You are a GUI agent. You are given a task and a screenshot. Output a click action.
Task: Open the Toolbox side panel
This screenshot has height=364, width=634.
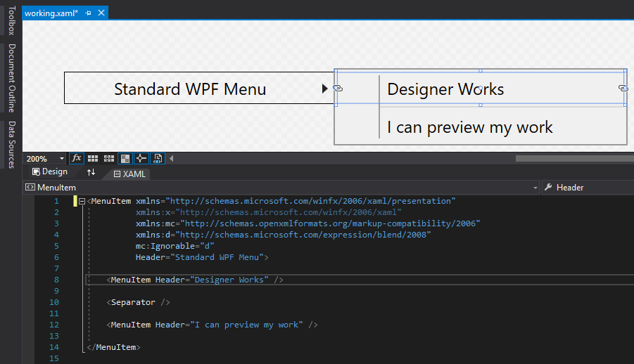tap(11, 20)
